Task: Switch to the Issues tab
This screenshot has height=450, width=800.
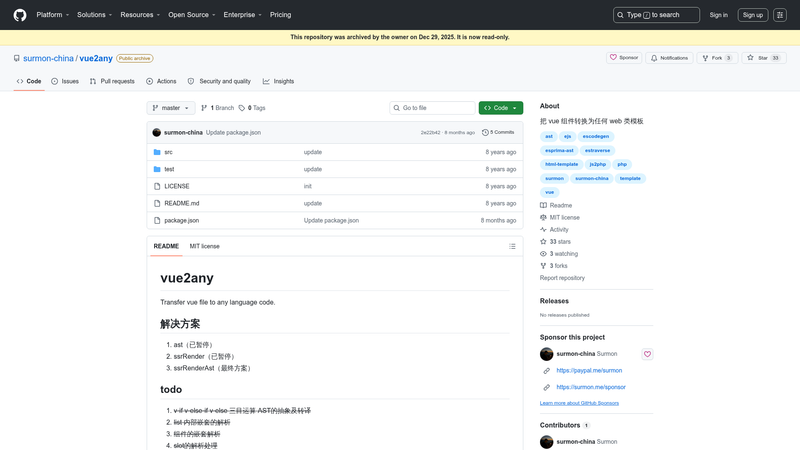Action: (x=65, y=81)
